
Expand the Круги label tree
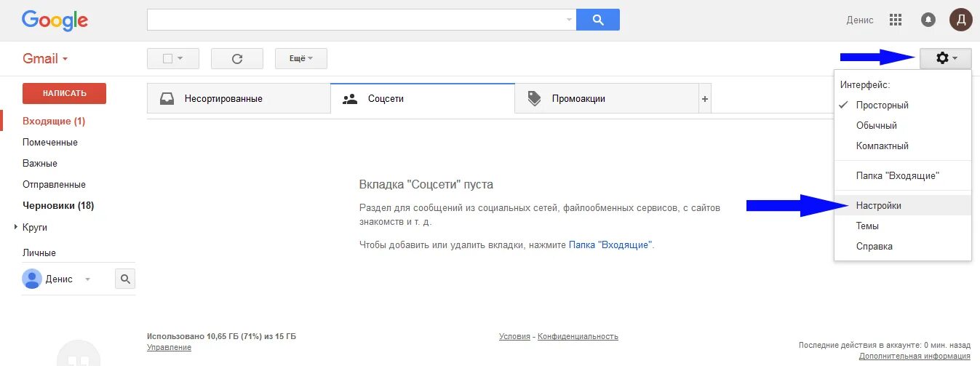(x=16, y=227)
